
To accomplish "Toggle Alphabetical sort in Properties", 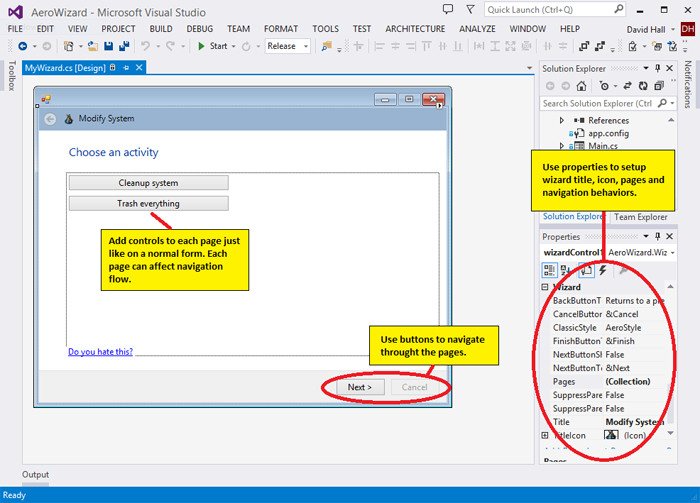I will [x=566, y=270].
